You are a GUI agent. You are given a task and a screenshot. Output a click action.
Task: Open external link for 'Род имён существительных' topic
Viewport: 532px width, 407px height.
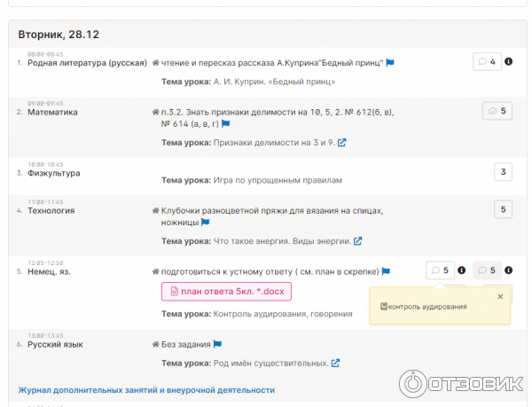pos(336,363)
